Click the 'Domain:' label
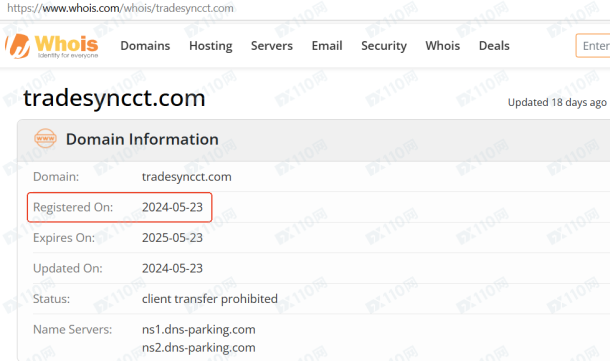This screenshot has height=361, width=610. 56,177
